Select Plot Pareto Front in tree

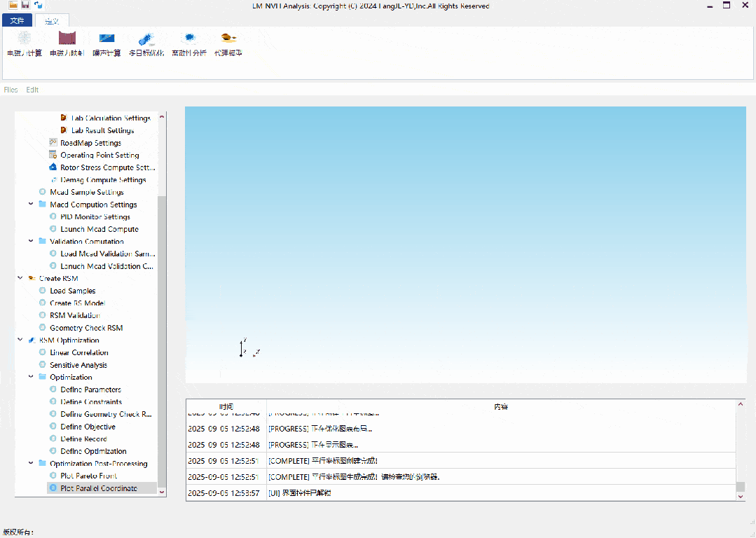click(x=88, y=476)
